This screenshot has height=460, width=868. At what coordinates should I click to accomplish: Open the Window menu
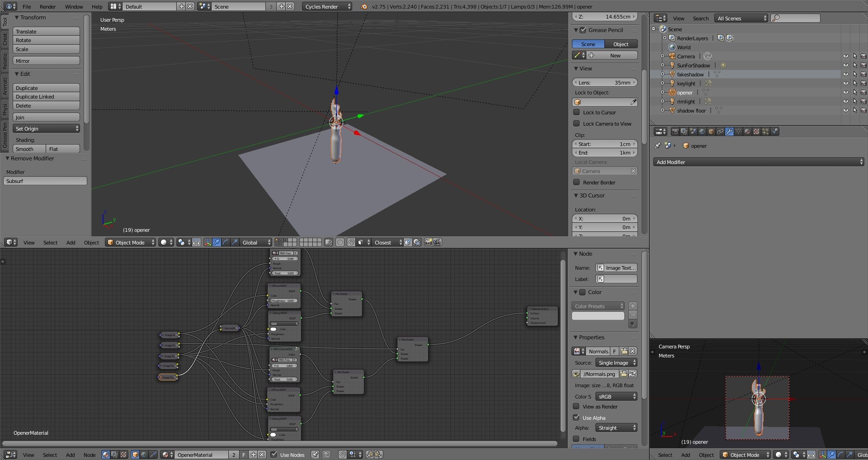point(74,6)
